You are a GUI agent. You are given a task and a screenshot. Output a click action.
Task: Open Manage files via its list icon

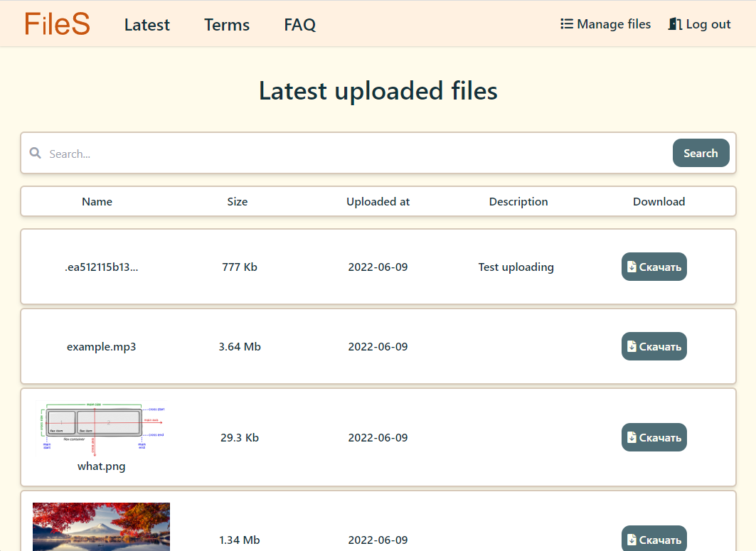pos(565,23)
